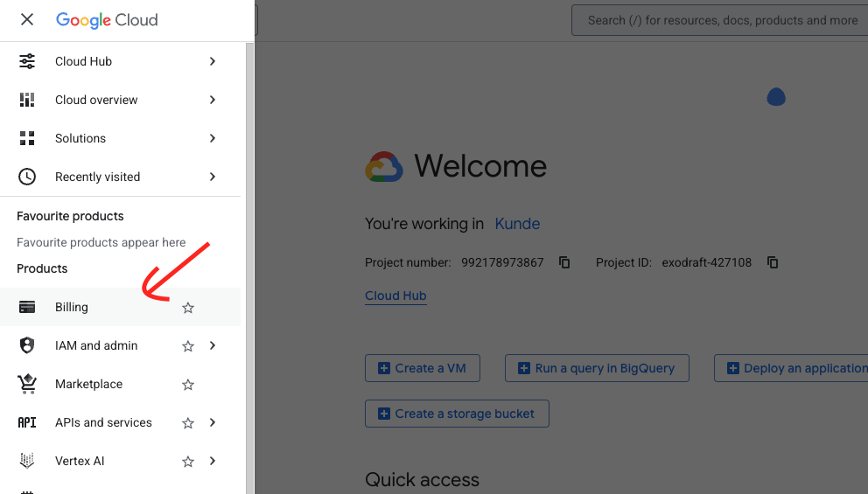Click the Billing credit card icon

[x=27, y=307]
